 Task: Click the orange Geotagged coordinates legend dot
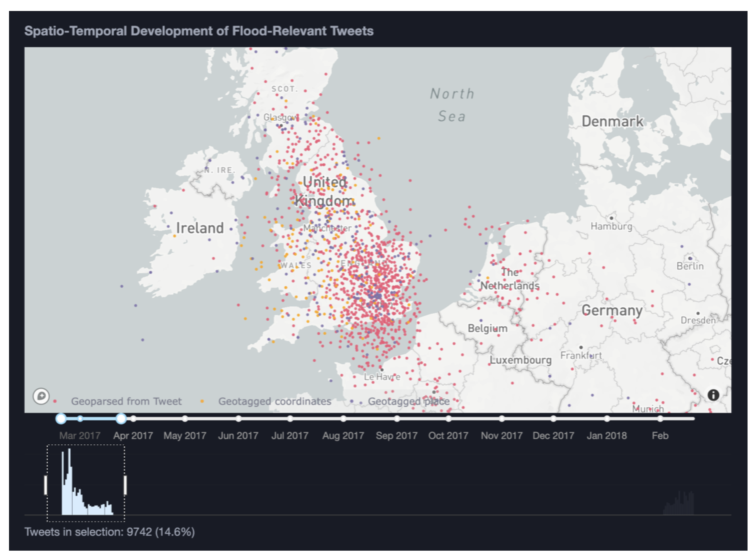[x=202, y=401]
